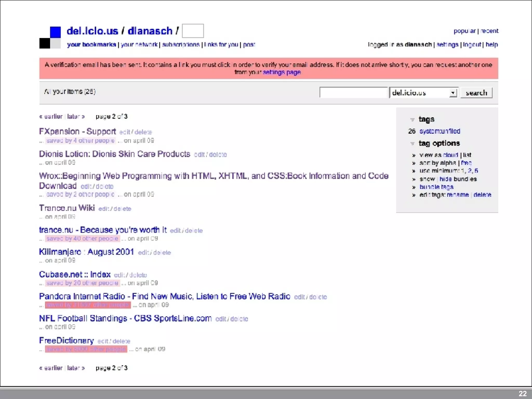This screenshot has height=399, width=532.
Task: Click the tag filter box after dianasch
Action: pos(193,31)
